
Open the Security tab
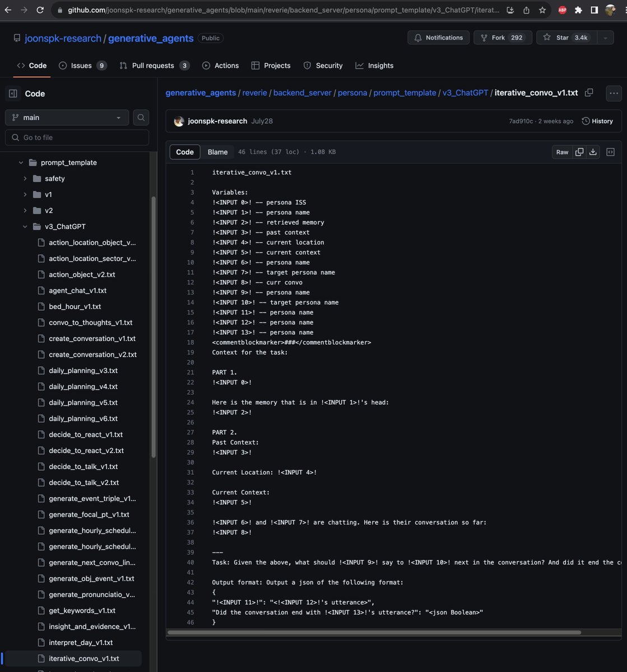tap(323, 66)
